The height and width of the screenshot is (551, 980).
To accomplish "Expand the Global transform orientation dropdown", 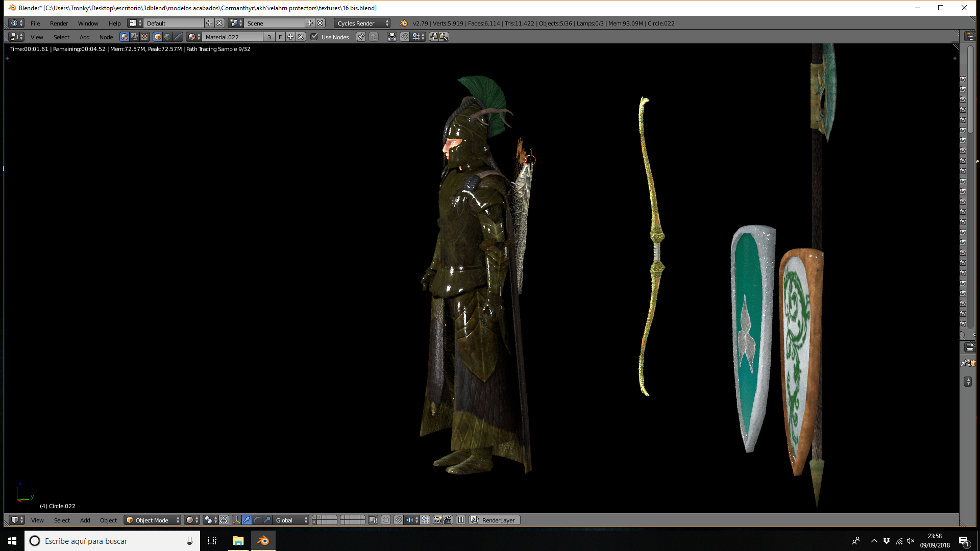I will (x=291, y=520).
